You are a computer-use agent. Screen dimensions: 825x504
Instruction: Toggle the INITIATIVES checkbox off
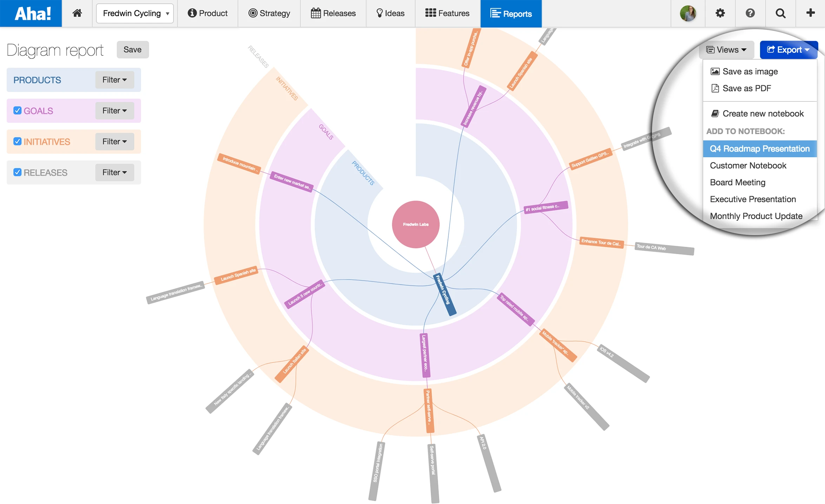point(18,141)
